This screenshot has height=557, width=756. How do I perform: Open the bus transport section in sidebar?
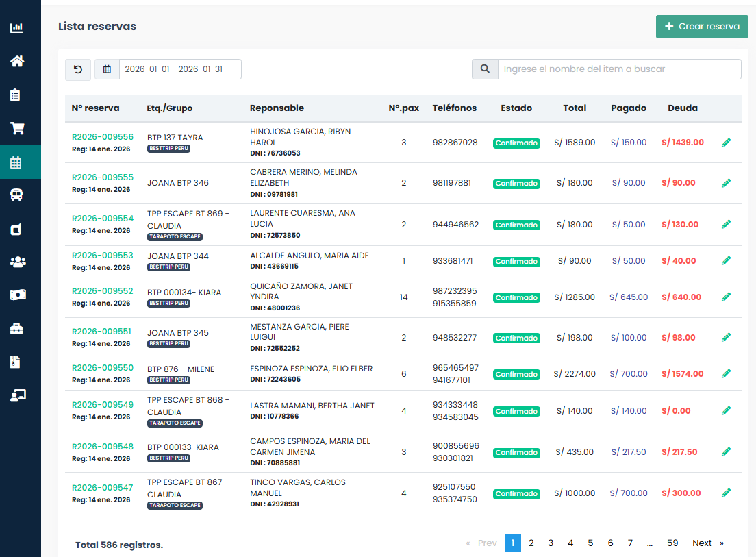[x=16, y=195]
